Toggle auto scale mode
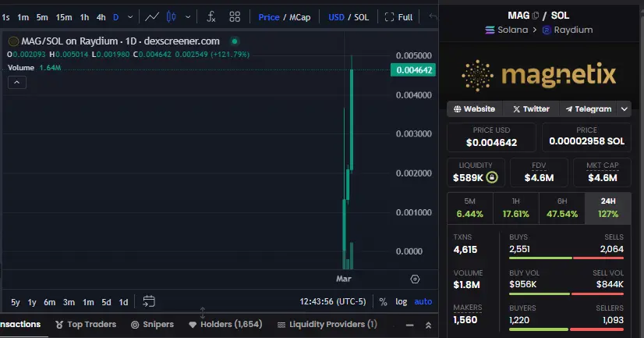This screenshot has width=644, height=338. pyautogui.click(x=423, y=302)
